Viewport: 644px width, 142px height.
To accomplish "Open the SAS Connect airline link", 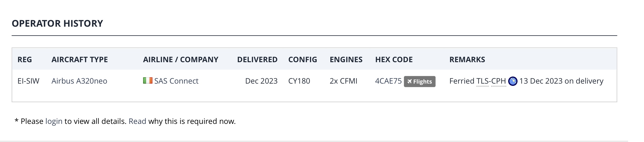I will pos(176,81).
